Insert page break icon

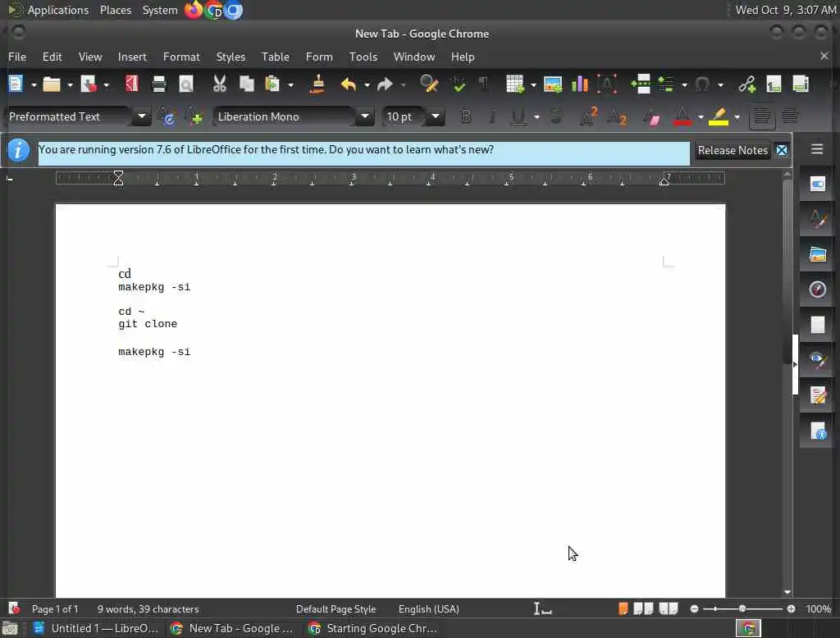[640, 84]
